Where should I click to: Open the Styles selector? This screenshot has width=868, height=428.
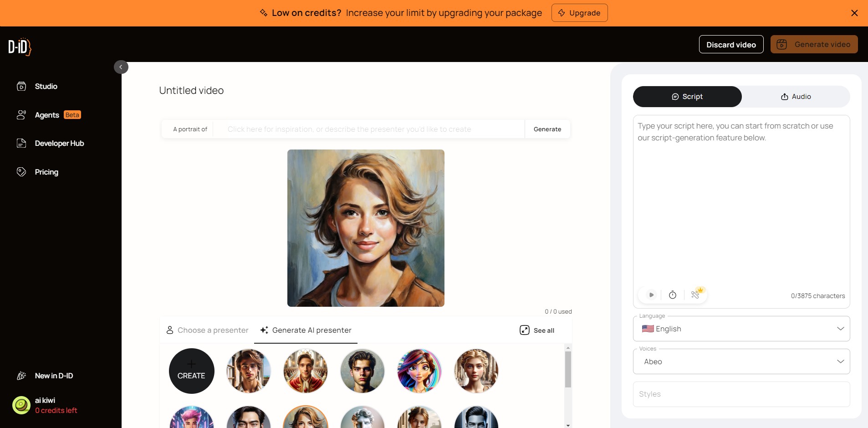click(x=741, y=394)
